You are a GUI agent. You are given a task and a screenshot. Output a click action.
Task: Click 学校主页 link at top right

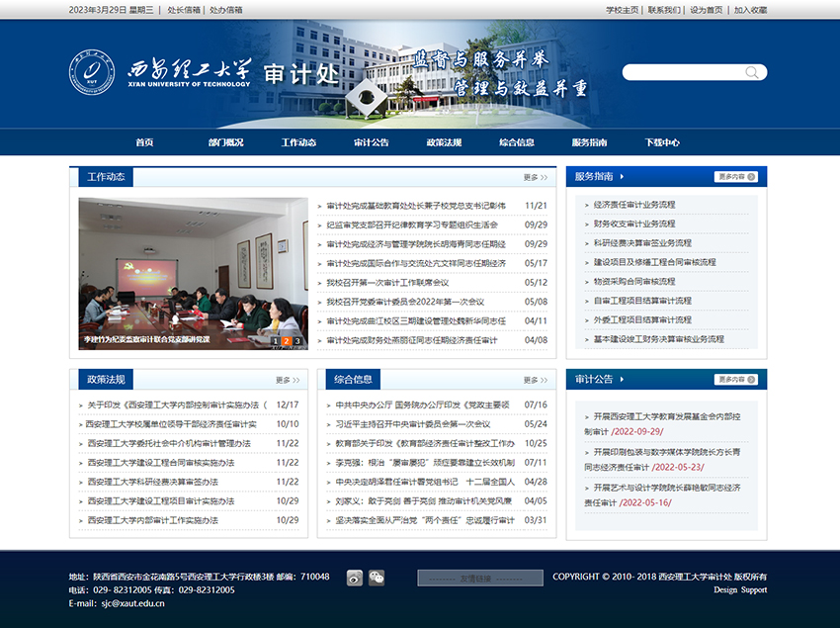pos(623,10)
